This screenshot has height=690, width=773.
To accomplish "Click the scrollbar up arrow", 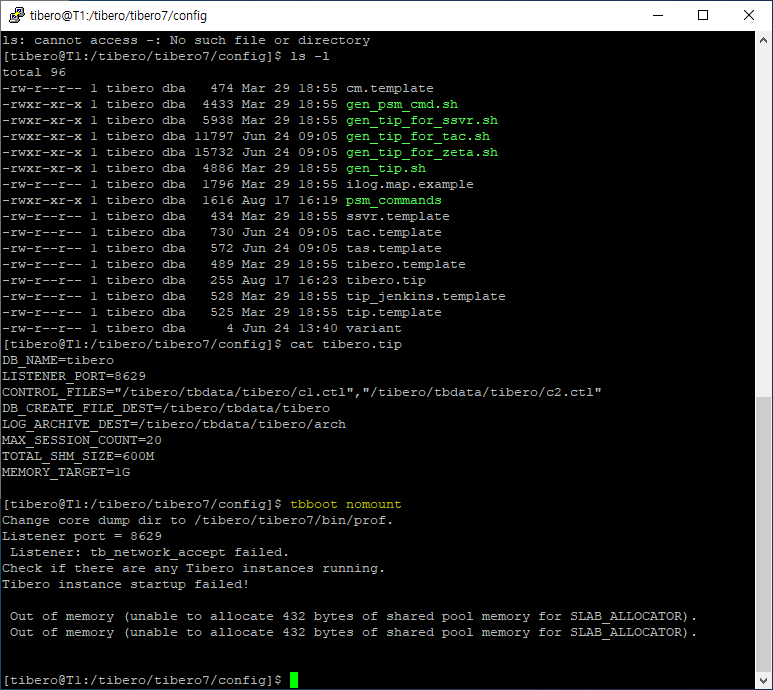I will coord(763,41).
